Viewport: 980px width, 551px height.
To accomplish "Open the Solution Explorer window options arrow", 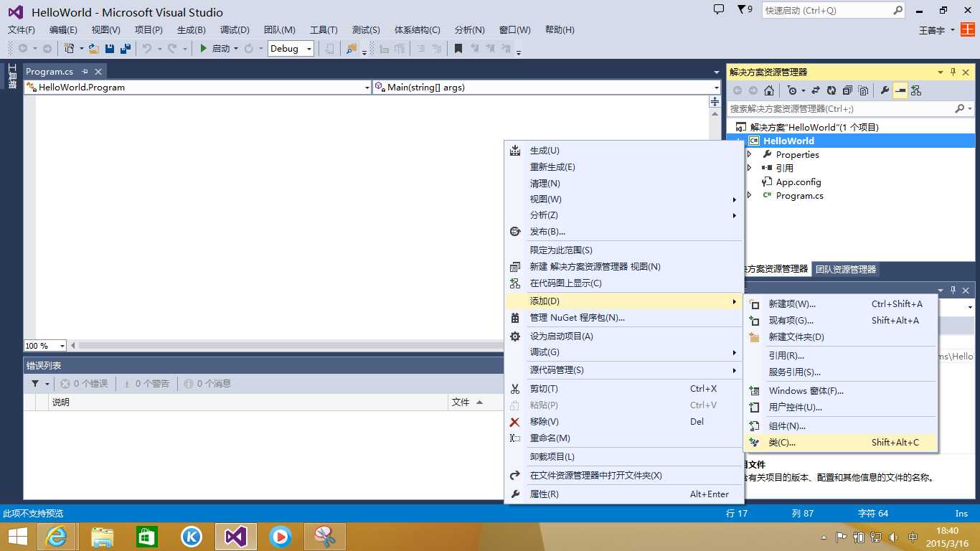I will [941, 72].
